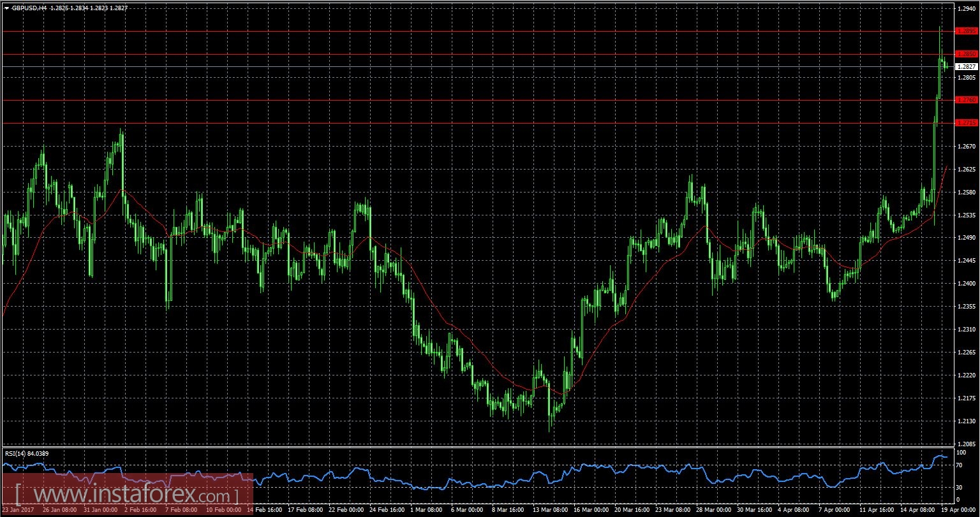Viewport: 980px width, 517px height.
Task: Select the current price tag 1.2827
Action: (x=966, y=66)
